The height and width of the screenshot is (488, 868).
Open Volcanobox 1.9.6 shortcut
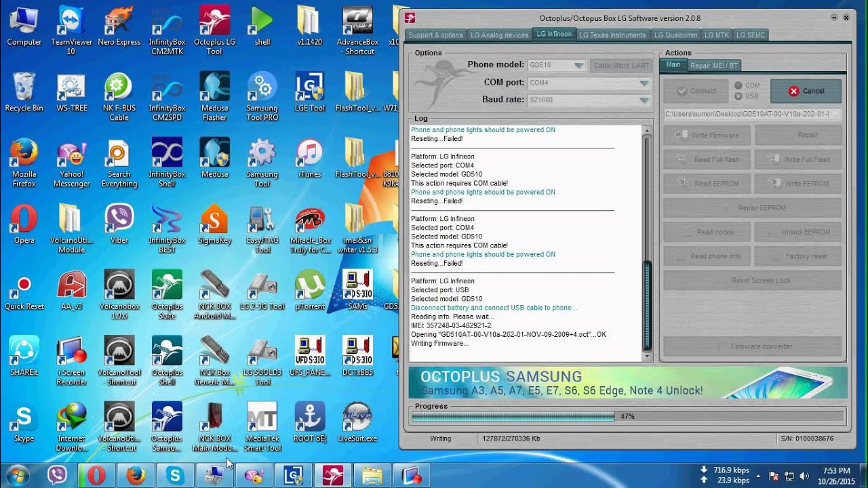[119, 296]
